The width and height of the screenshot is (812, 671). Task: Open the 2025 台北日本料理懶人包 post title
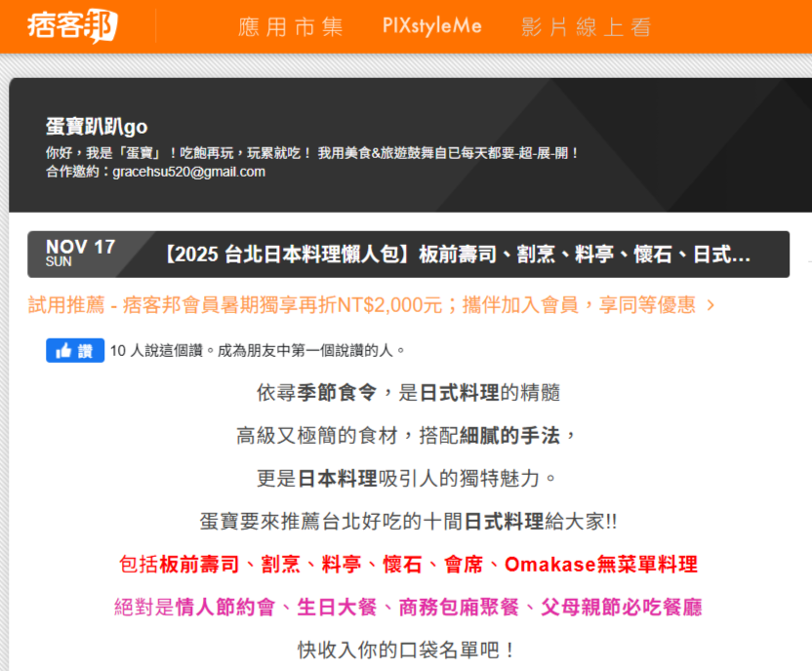458,255
